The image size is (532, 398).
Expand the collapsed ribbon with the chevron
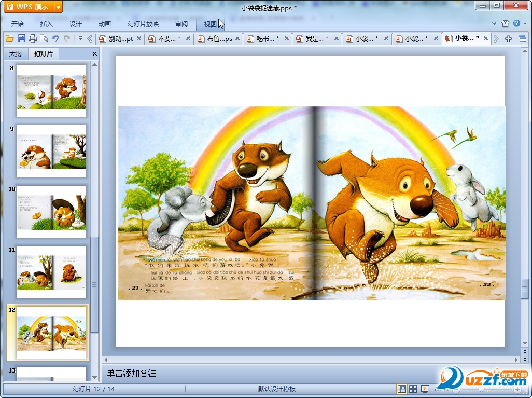[494, 24]
